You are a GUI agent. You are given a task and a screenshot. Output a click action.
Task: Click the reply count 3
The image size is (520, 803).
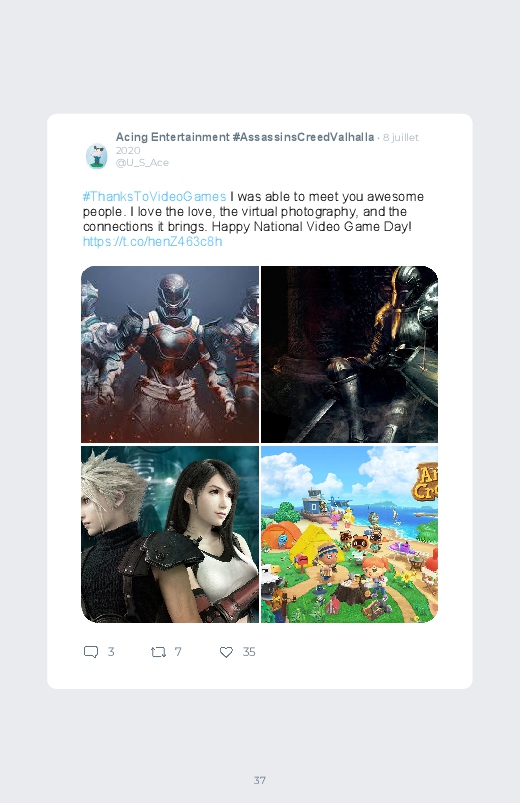coord(111,652)
